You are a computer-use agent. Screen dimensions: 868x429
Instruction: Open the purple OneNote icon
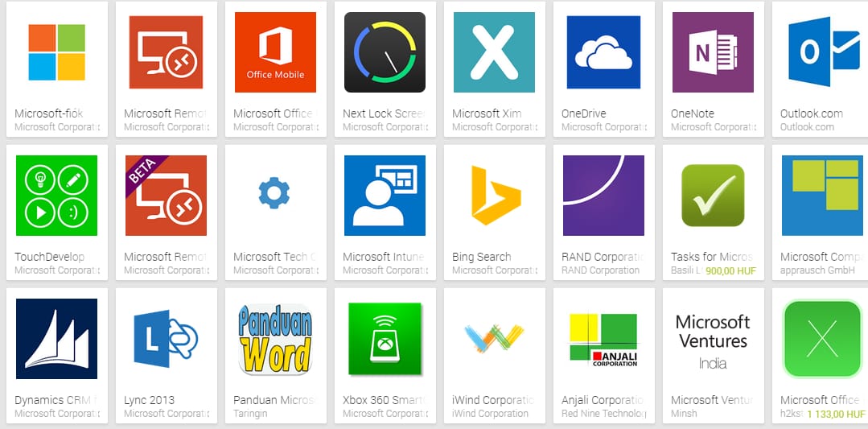click(x=713, y=52)
